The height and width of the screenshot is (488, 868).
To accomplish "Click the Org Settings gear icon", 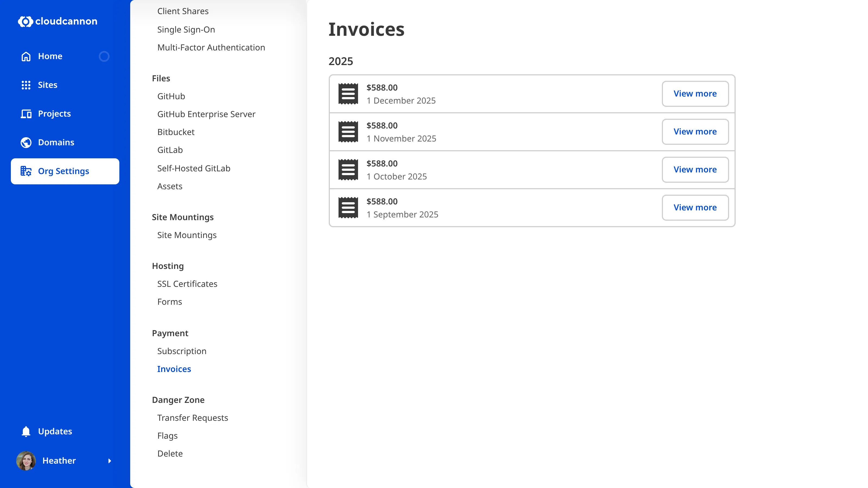I will [26, 171].
